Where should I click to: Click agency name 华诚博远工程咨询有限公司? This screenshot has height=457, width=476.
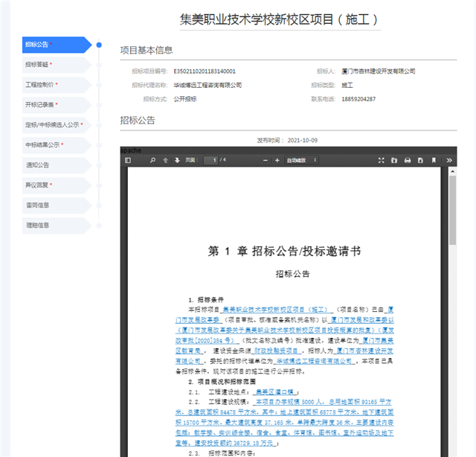click(208, 85)
